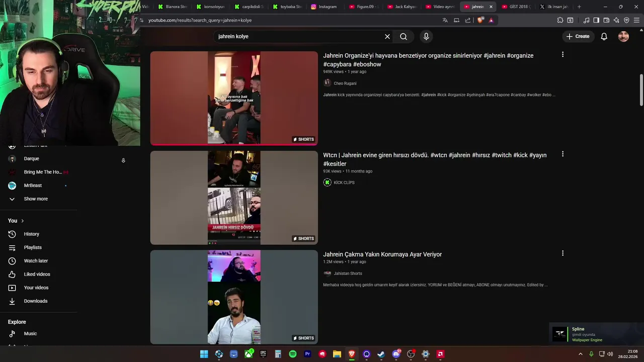
Task: Open Darque subscription channel
Action: click(38, 158)
